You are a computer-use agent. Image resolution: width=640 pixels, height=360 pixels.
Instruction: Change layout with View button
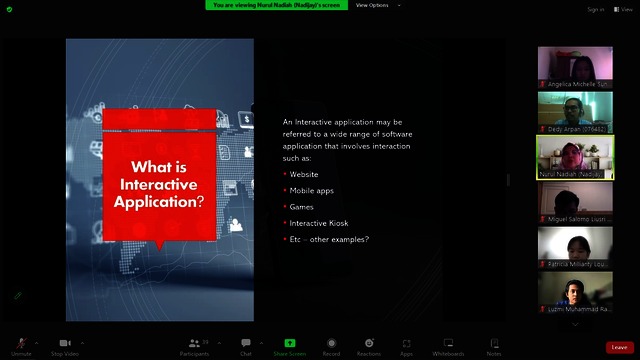pyautogui.click(x=623, y=9)
